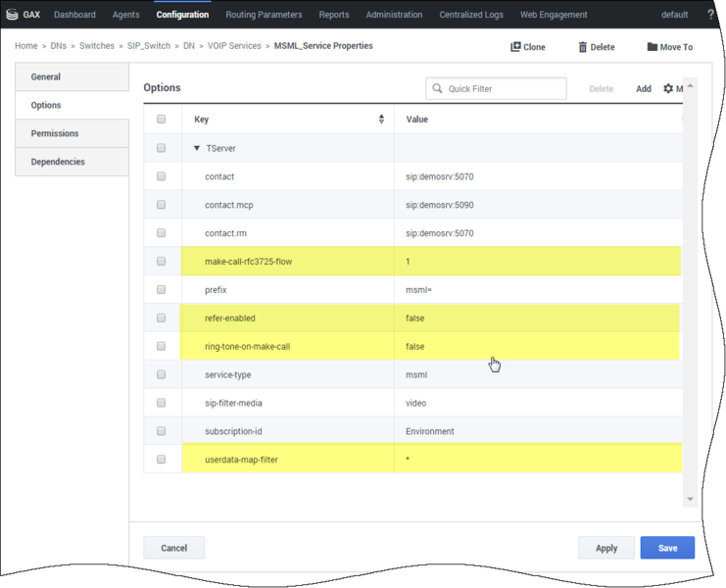This screenshot has height=588, width=726.
Task: Check the contact row checkbox
Action: 161,176
